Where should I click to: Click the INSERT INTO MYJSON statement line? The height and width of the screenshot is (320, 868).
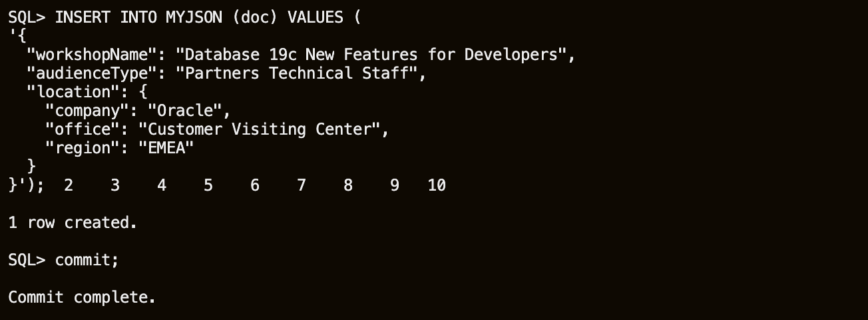(x=184, y=17)
